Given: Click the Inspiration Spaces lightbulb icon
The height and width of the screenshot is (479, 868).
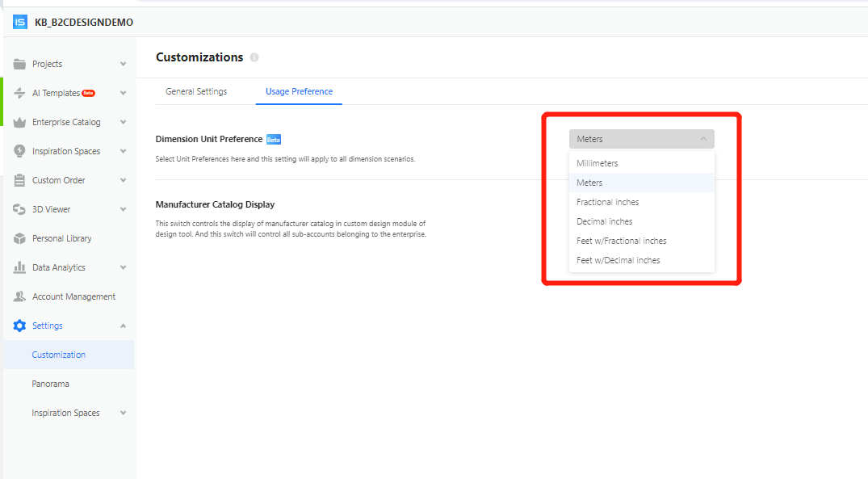Looking at the screenshot, I should (19, 151).
